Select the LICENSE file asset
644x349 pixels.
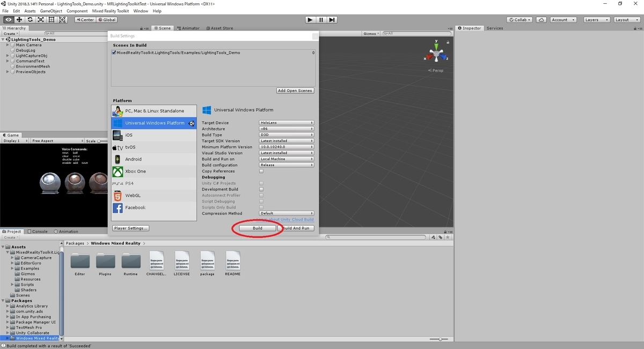click(x=181, y=264)
